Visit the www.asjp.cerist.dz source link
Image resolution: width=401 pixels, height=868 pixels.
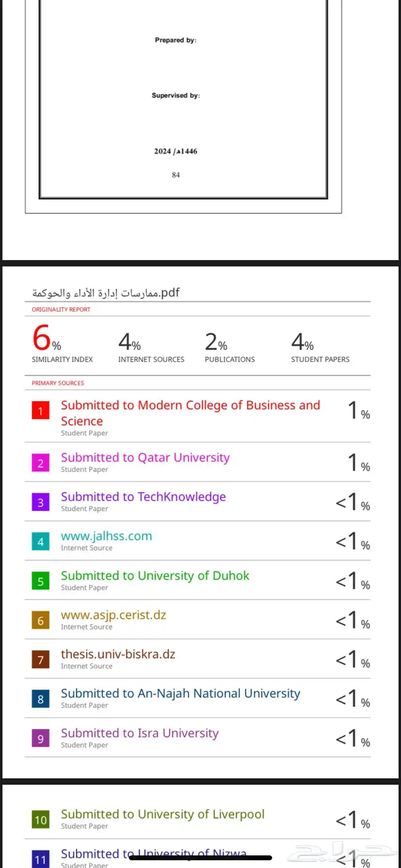(x=113, y=615)
